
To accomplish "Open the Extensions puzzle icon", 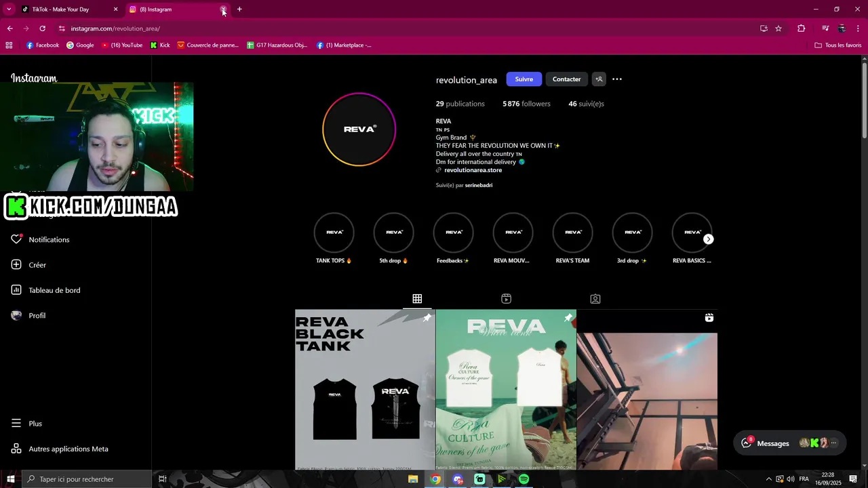I will pos(802,28).
